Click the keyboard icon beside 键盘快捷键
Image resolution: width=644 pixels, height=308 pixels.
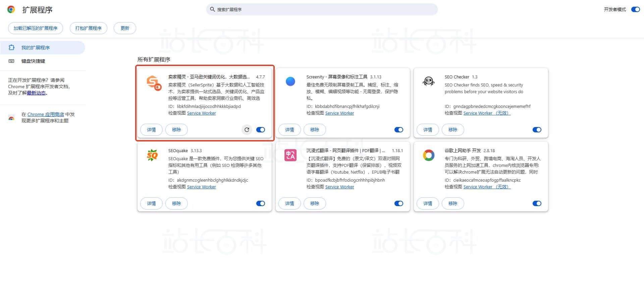(11, 61)
